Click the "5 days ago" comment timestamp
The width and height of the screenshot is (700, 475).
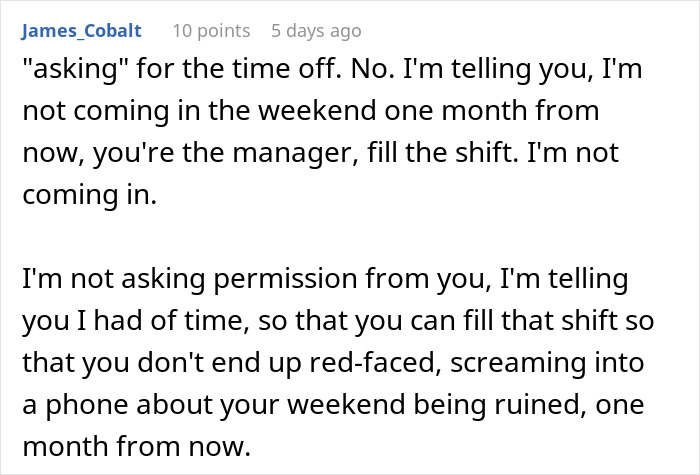[x=316, y=31]
